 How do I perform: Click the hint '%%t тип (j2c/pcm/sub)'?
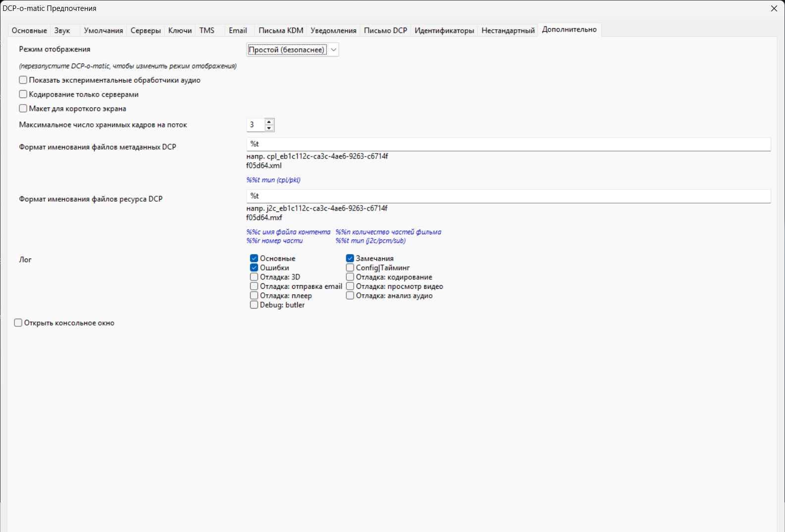point(370,241)
